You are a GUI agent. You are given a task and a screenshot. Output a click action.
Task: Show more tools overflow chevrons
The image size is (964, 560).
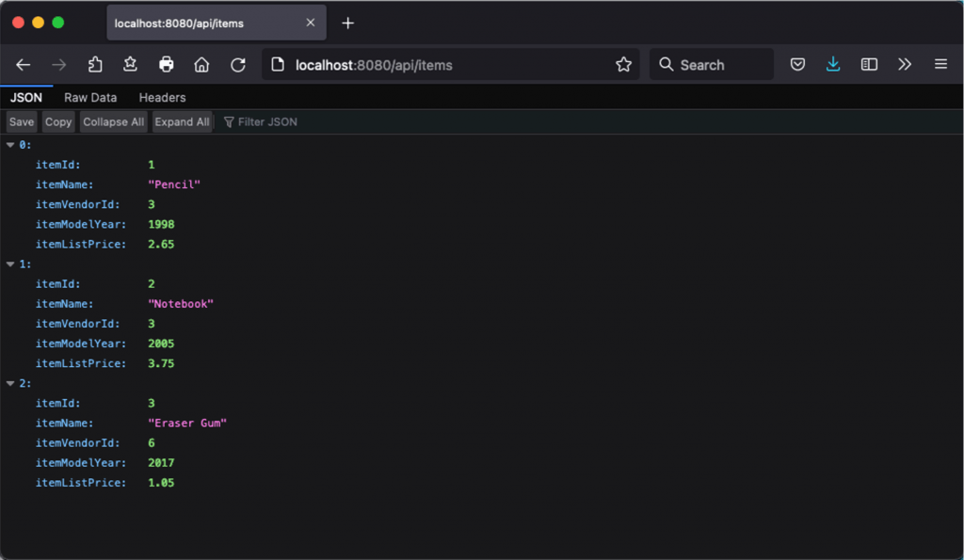coord(905,65)
